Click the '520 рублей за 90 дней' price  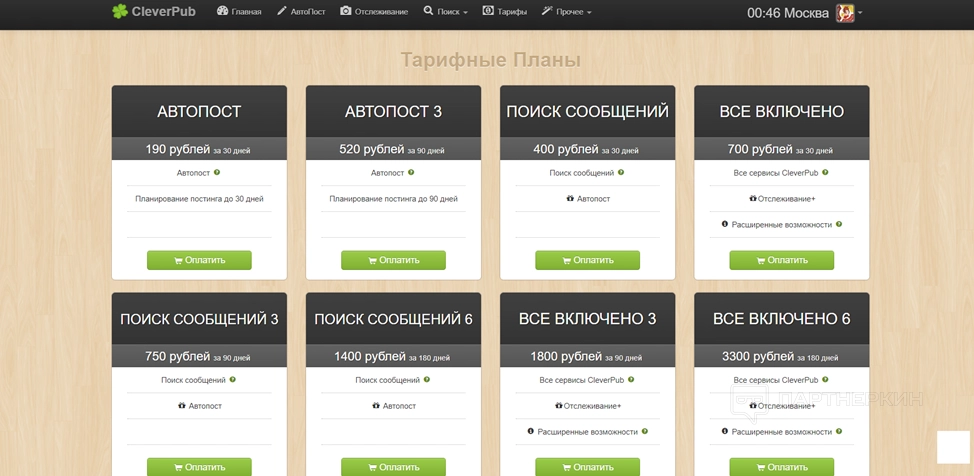click(392, 149)
